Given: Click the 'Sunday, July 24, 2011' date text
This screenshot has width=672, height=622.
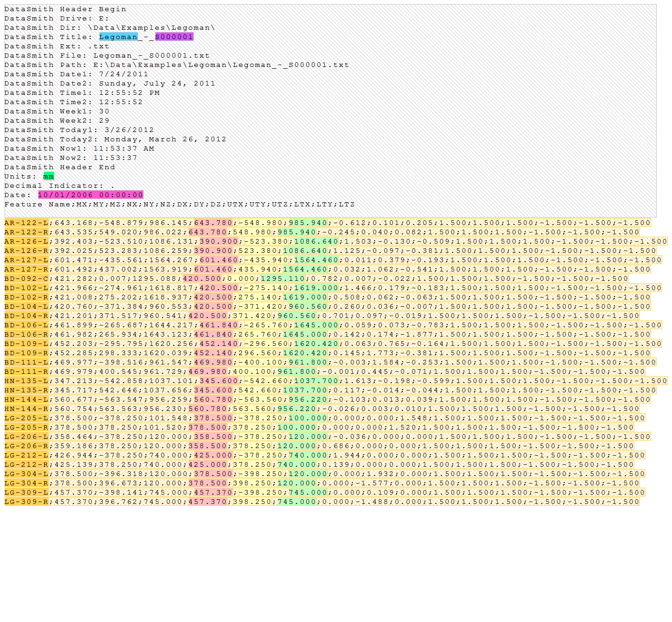Looking at the screenshot, I should click(157, 83).
